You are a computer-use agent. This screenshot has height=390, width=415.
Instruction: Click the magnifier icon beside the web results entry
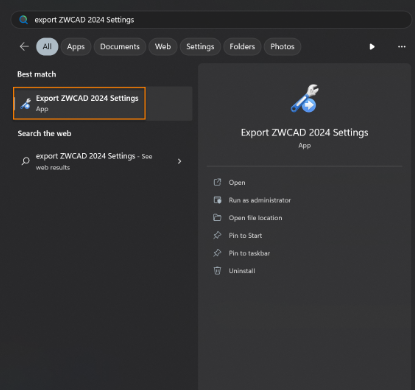tap(26, 161)
